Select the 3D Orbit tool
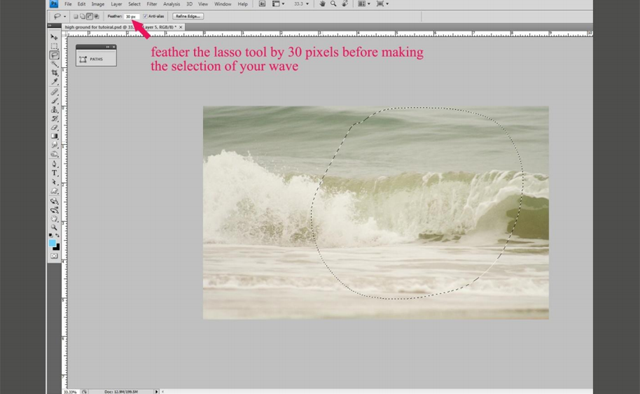Screen dimensions: 640x394 pyautogui.click(x=54, y=210)
